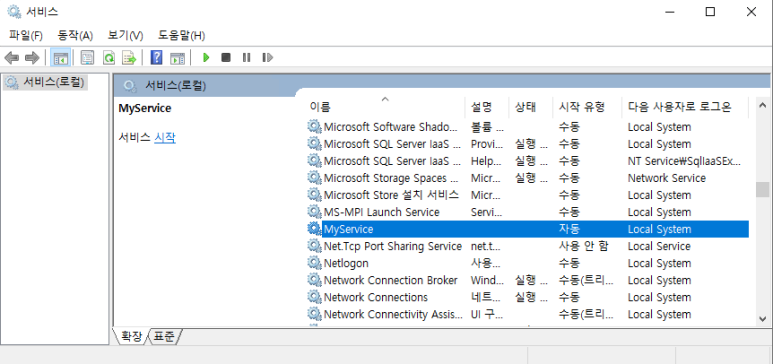Click the scrollbar down arrow
Screen dimensions: 773x364
coord(762,319)
